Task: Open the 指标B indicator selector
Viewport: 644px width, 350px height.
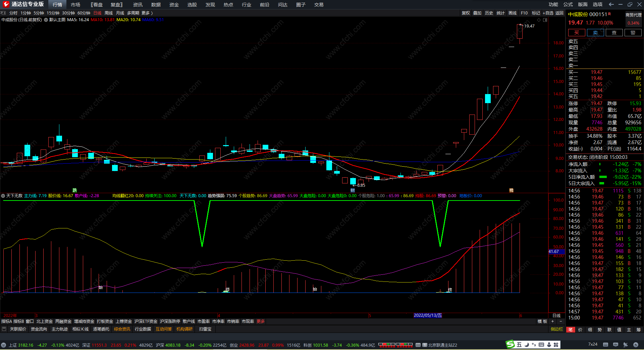Action: pyautogui.click(x=19, y=321)
